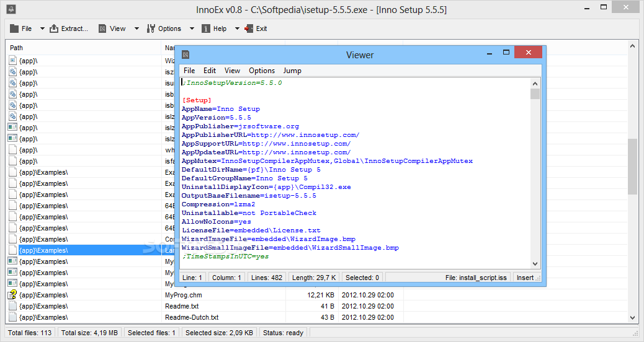Click the Compression=lzma2 line
The height and width of the screenshot is (342, 644).
218,204
